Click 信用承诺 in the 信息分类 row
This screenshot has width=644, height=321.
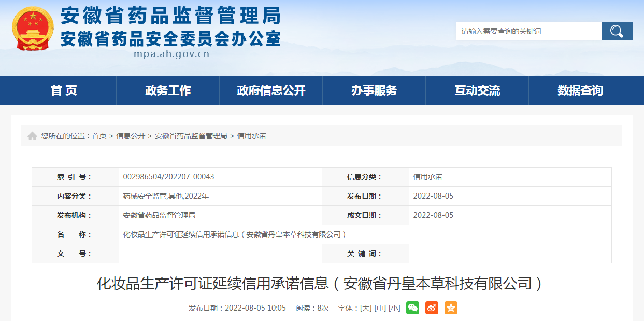pyautogui.click(x=427, y=177)
